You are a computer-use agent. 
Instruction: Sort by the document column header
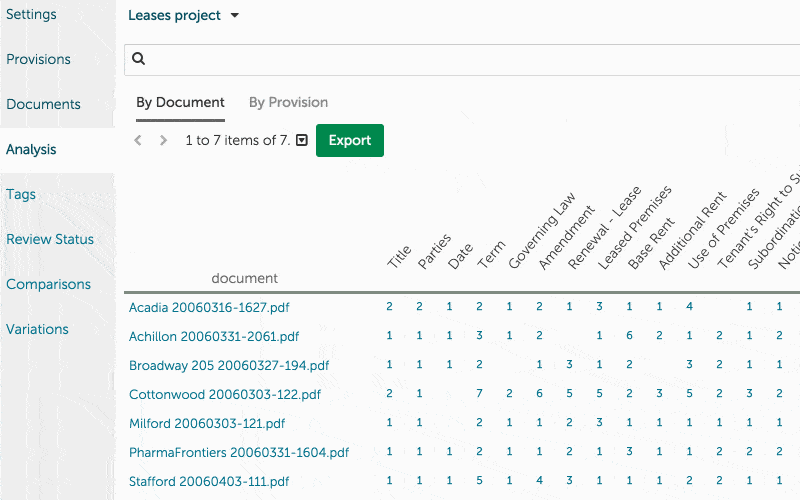pos(244,278)
